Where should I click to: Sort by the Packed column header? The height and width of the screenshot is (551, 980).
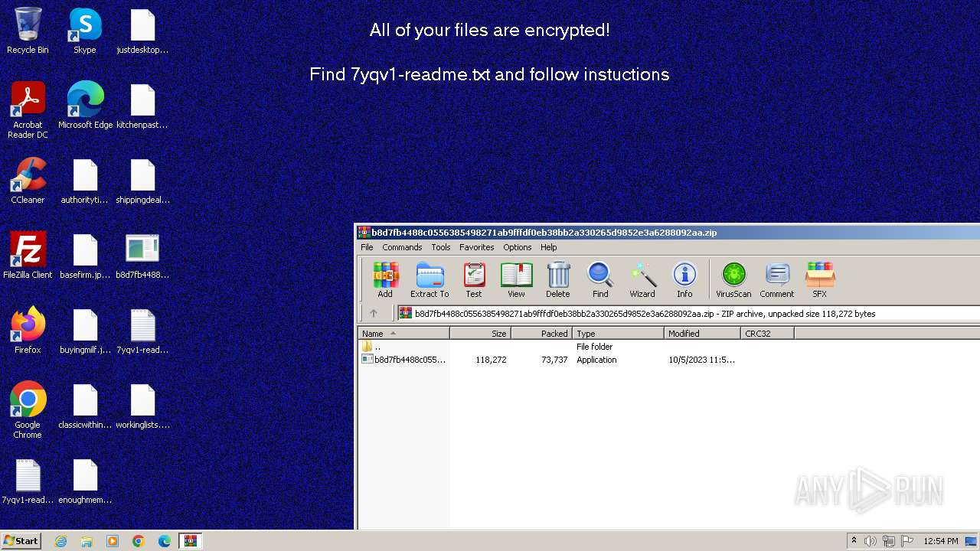(541, 334)
